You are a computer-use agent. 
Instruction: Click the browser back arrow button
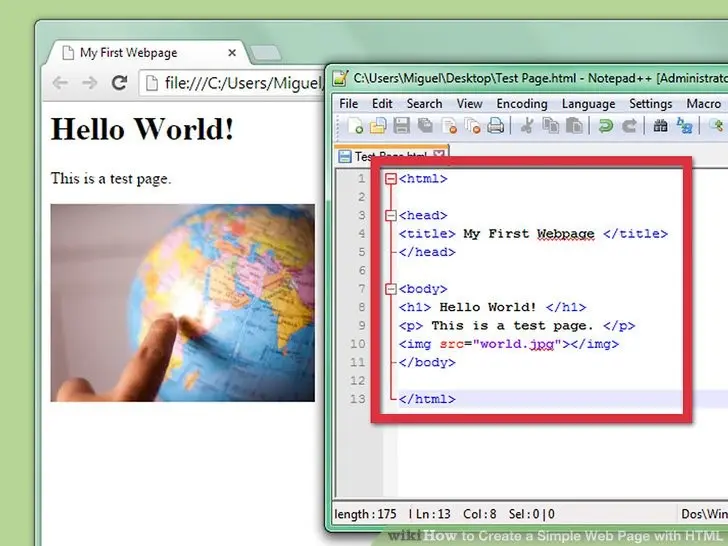(60, 83)
